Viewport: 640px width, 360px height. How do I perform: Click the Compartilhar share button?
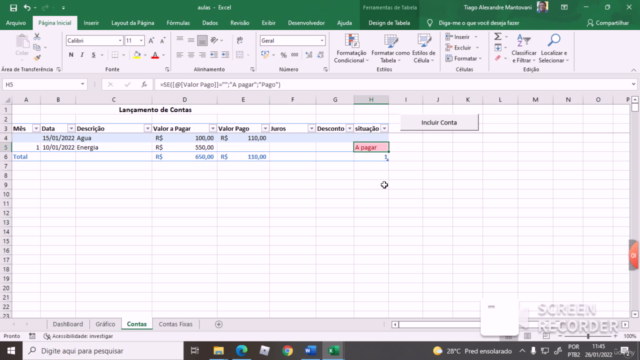608,23
